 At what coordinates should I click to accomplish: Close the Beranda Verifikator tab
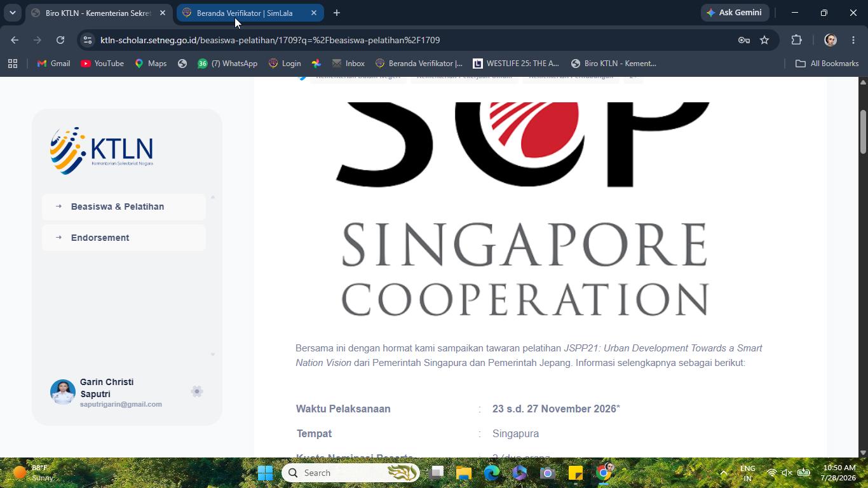(x=314, y=13)
